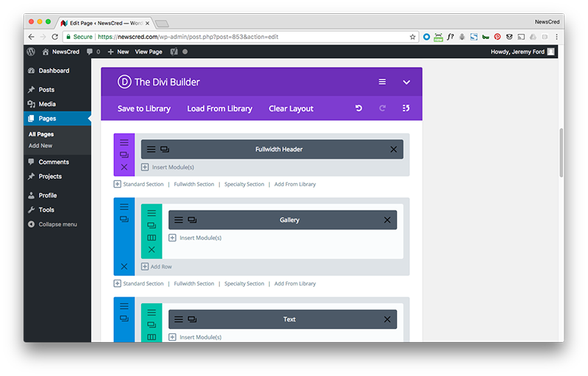The width and height of the screenshot is (588, 376).
Task: Clone the Gallery row
Action: tap(151, 225)
